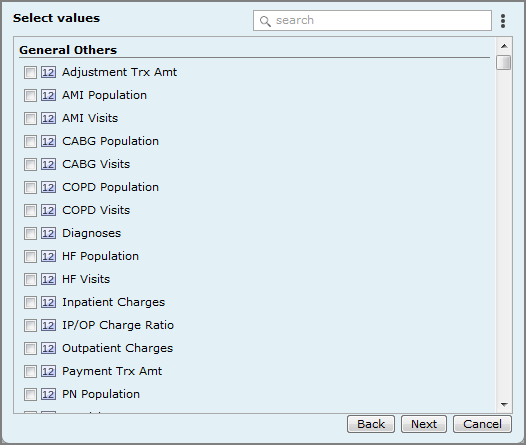Check the Payment Trx Amt checkbox
Screen dimensions: 526x445
point(30,372)
